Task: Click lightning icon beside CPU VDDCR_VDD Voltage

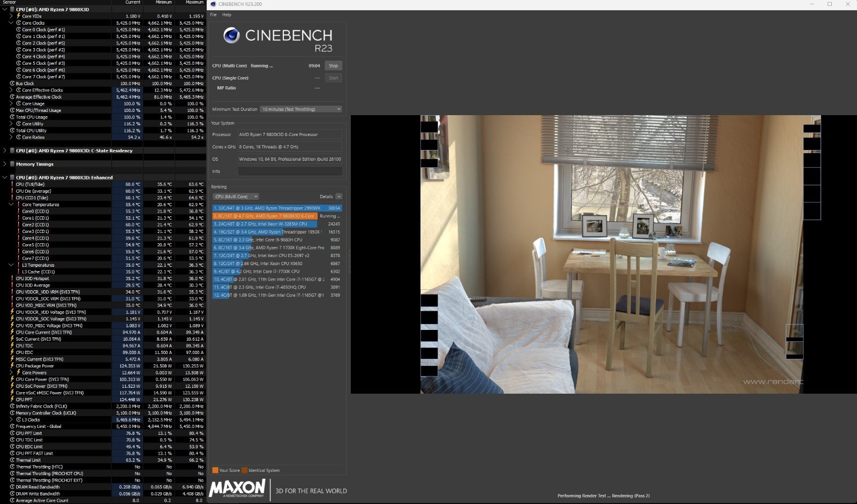Action: [x=12, y=312]
